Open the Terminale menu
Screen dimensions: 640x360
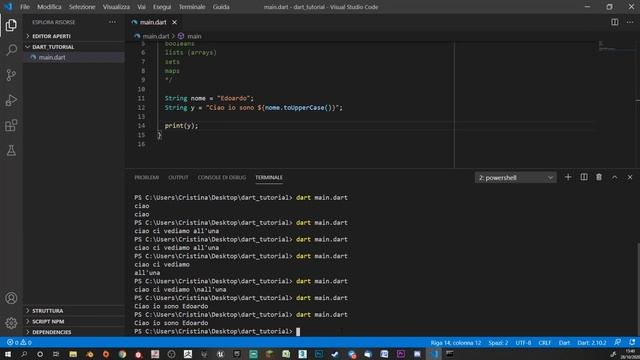(x=192, y=7)
